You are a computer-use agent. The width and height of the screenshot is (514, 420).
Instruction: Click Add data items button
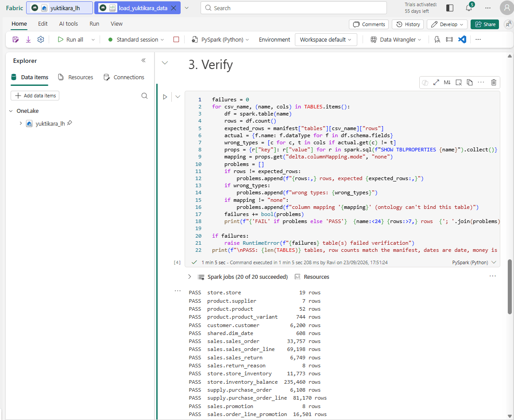[35, 96]
